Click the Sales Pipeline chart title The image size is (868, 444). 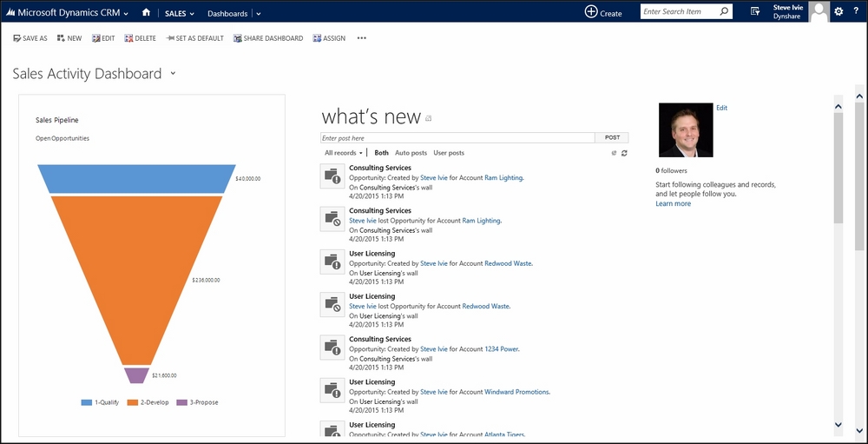[57, 120]
